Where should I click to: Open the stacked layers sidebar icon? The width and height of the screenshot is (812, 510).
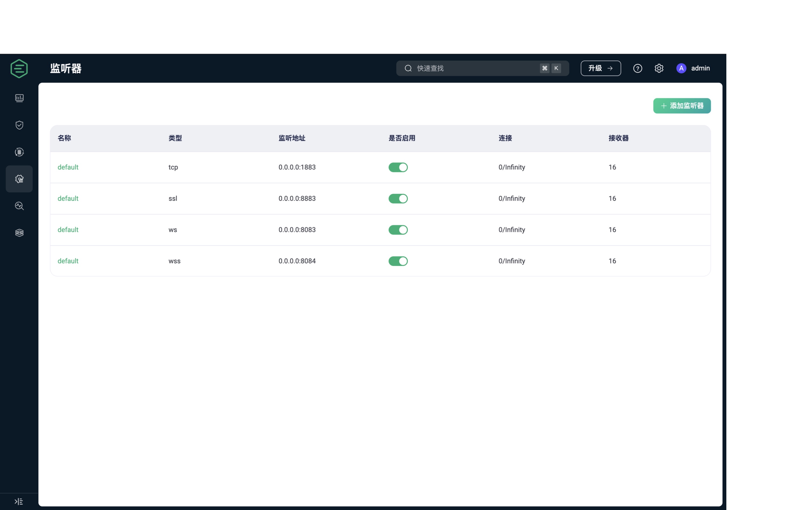(x=19, y=233)
